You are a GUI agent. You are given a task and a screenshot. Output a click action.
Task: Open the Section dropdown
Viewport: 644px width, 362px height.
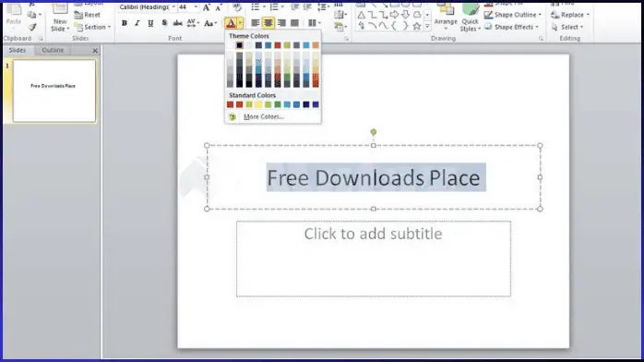click(x=93, y=27)
